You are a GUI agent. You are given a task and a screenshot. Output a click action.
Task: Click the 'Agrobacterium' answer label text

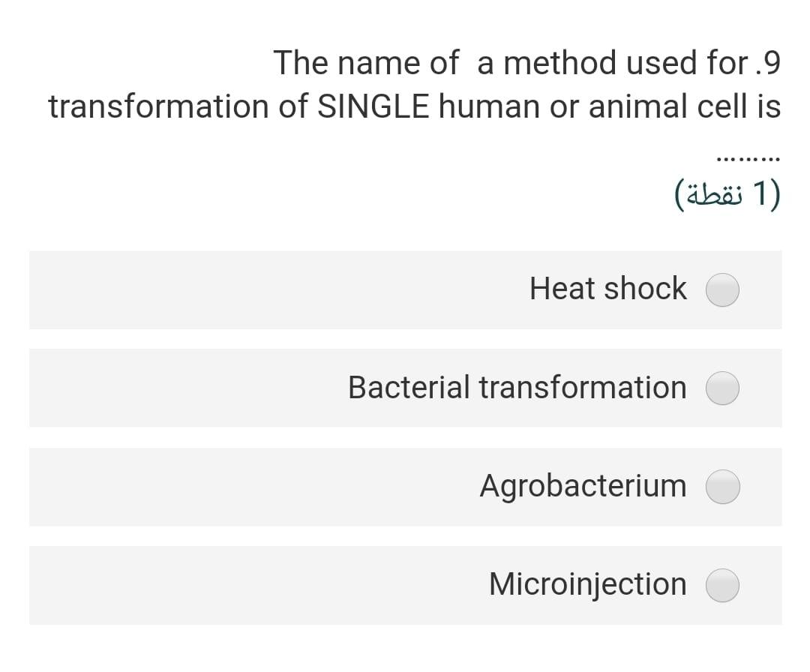583,486
